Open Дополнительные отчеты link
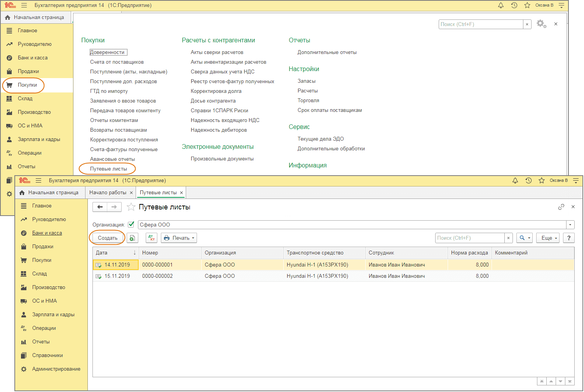The height and width of the screenshot is (392, 584). click(327, 52)
